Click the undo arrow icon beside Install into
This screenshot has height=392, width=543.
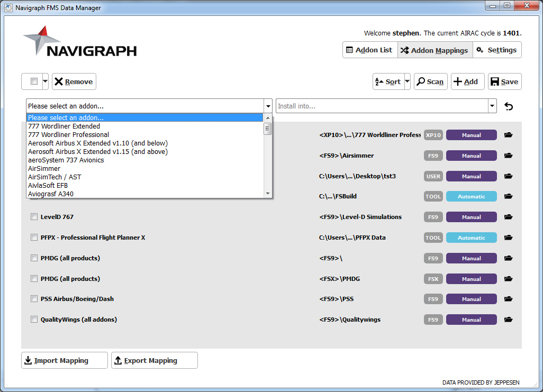pos(509,106)
